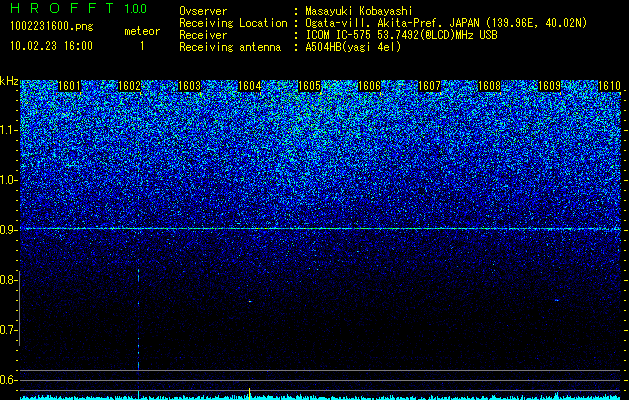Click the Receiving Location label
Screen dimensions: 629x400
233,23
